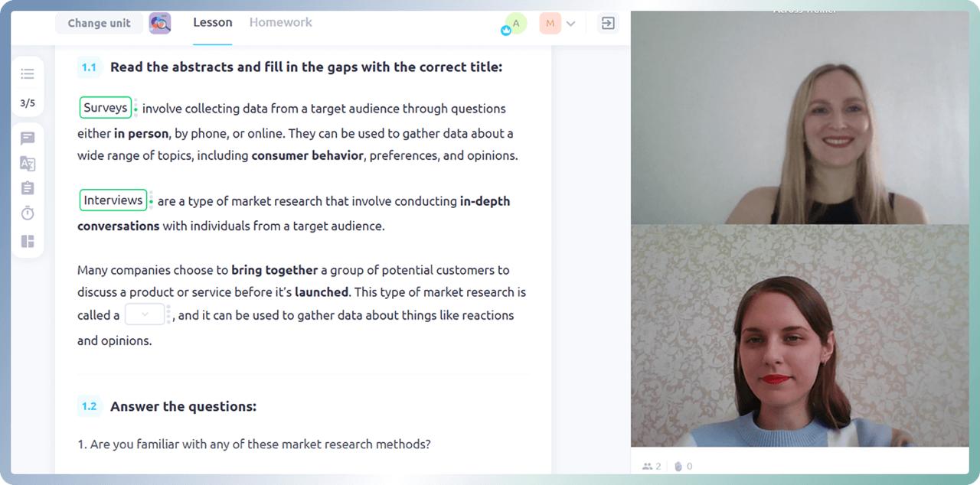Click the teacher avatar A with crown

[x=515, y=24]
